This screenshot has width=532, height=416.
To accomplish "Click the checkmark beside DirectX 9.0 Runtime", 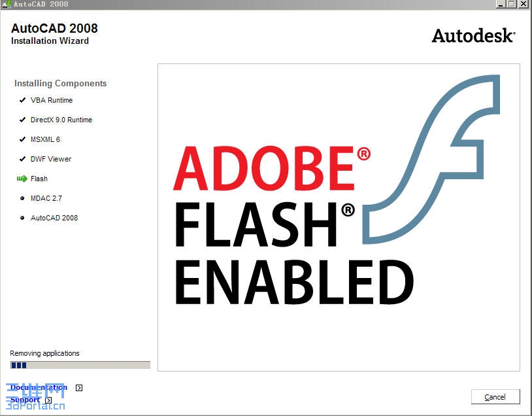I will pyautogui.click(x=23, y=120).
